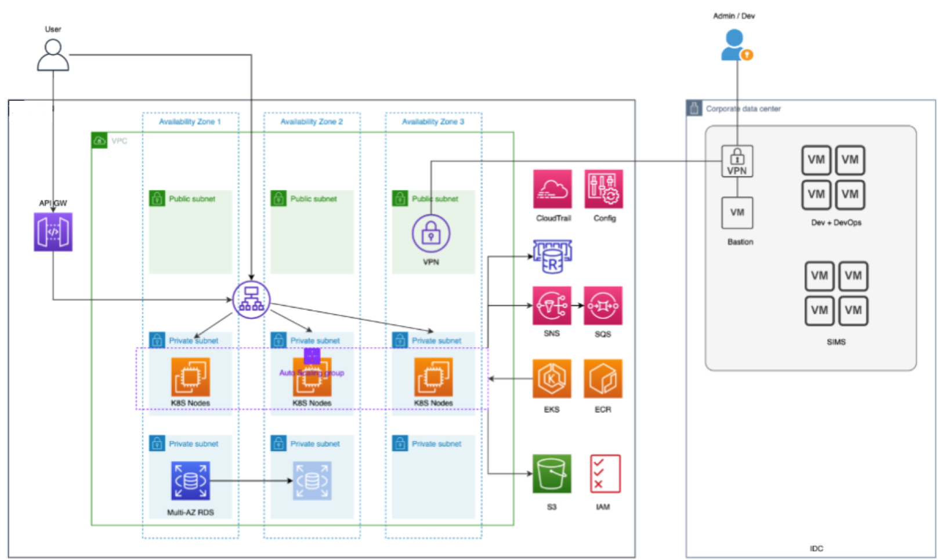Click the VPN lock icon in Availability Zone 3
The width and height of the screenshot is (941, 560).
coord(430,234)
